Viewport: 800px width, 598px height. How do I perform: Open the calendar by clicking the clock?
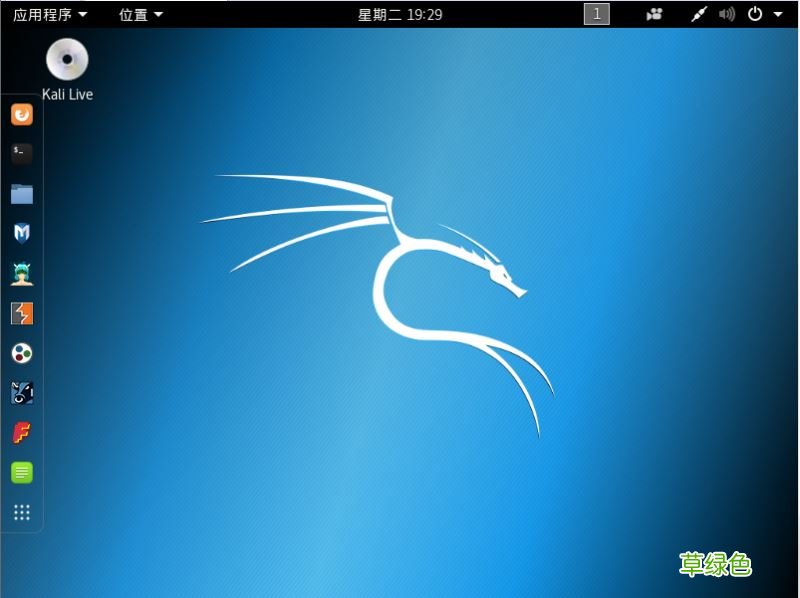coord(400,14)
